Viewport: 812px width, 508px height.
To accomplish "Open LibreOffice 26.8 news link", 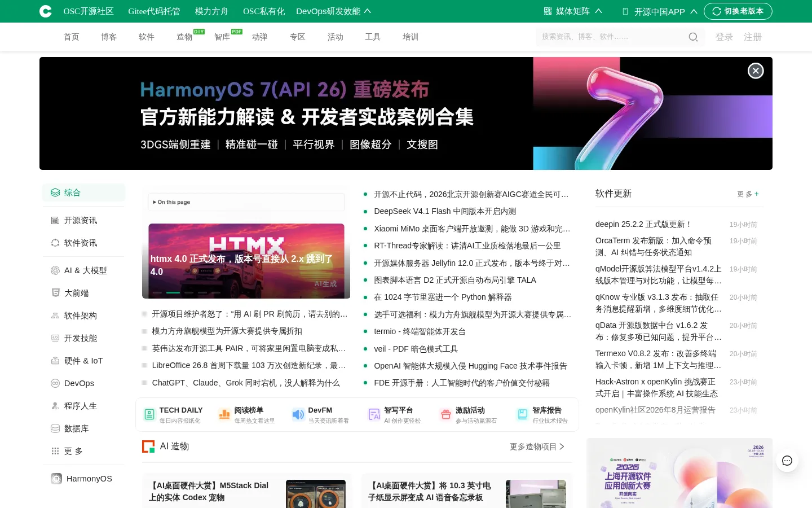I will pyautogui.click(x=249, y=365).
